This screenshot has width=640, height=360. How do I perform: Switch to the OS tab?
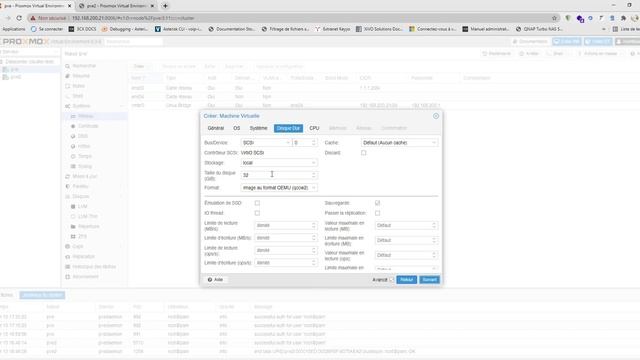coord(237,128)
